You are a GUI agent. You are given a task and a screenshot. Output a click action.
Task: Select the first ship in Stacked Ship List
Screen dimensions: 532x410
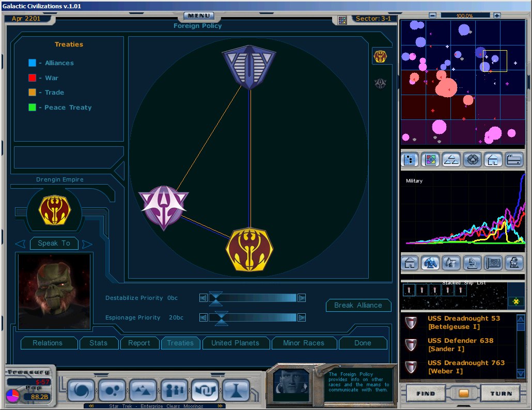click(x=409, y=290)
